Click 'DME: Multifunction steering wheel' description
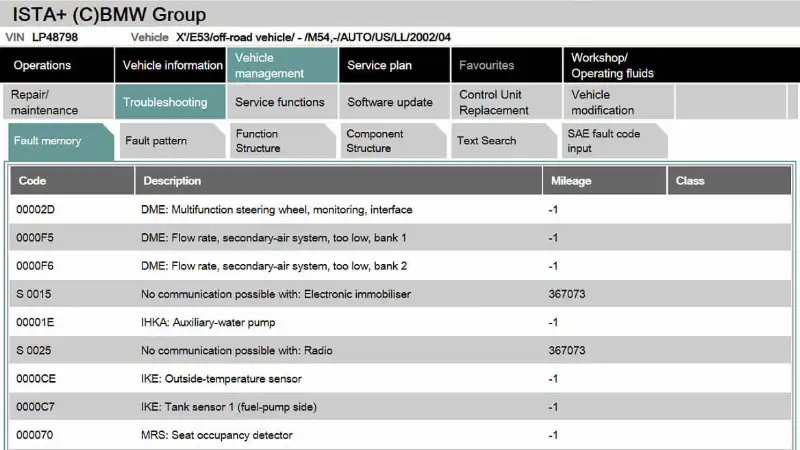 coord(277,210)
